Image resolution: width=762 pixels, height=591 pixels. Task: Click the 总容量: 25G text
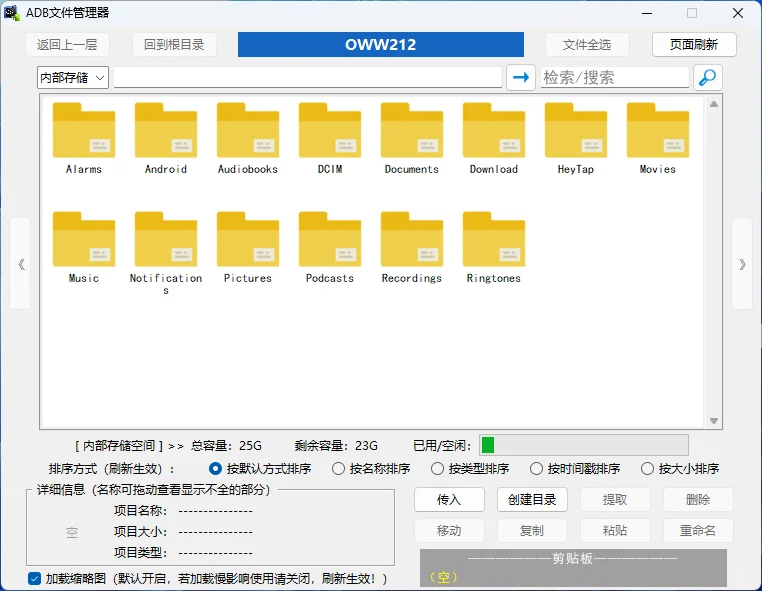(226, 446)
